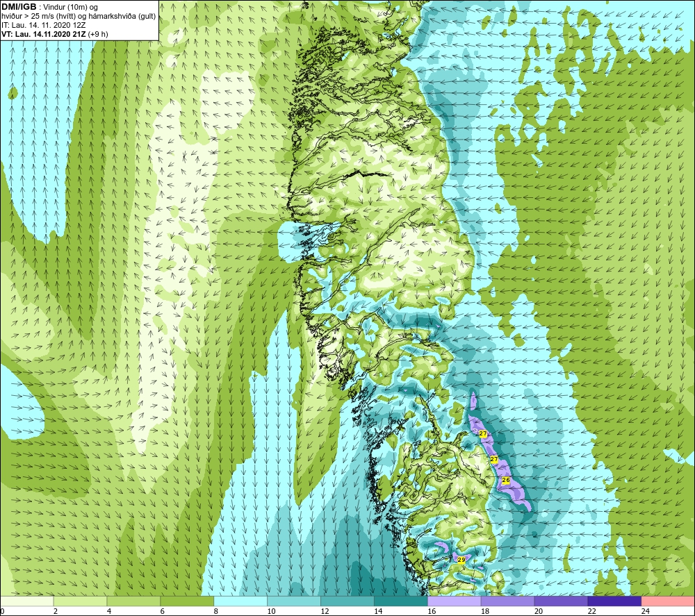This screenshot has height=616, width=695.
Task: Pick the 16–18 m/s lavender swatch
Action: pyautogui.click(x=455, y=601)
